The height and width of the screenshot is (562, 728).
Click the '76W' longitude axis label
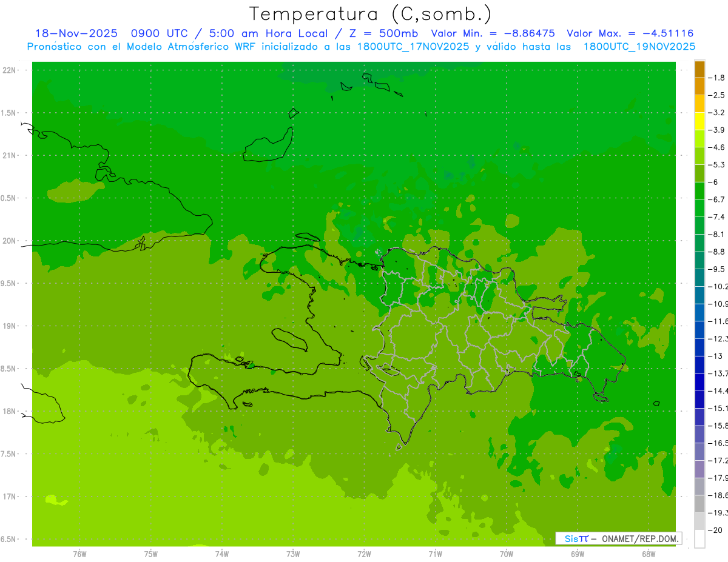coord(79,554)
